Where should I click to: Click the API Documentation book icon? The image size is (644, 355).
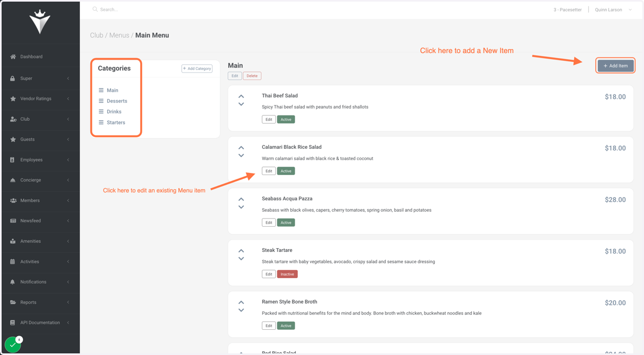click(x=13, y=323)
